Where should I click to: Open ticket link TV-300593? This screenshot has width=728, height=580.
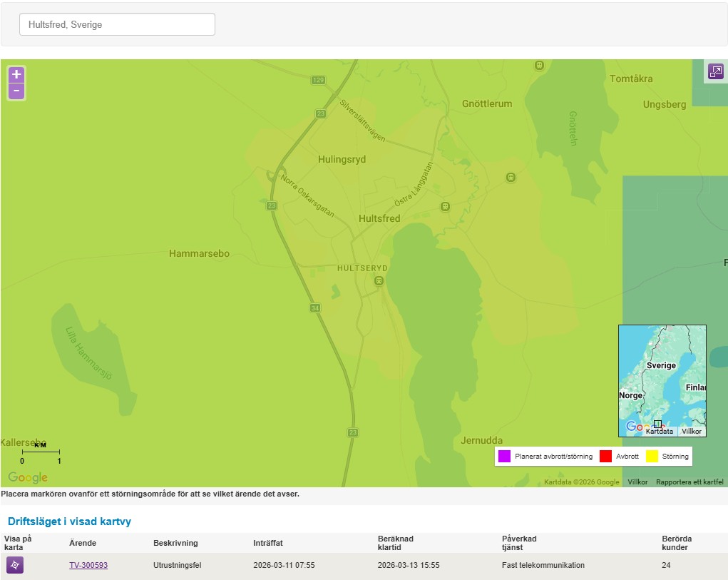pyautogui.click(x=88, y=565)
